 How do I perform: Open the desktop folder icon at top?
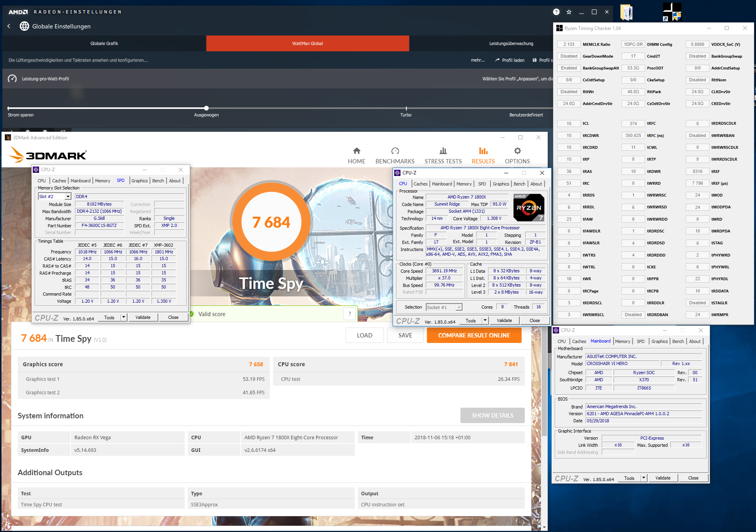[x=627, y=12]
